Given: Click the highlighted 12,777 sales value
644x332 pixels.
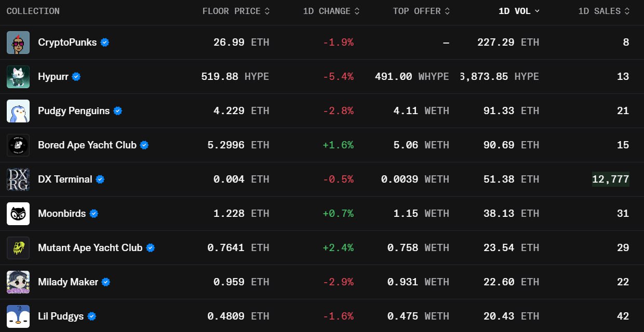Looking at the screenshot, I should (x=611, y=179).
